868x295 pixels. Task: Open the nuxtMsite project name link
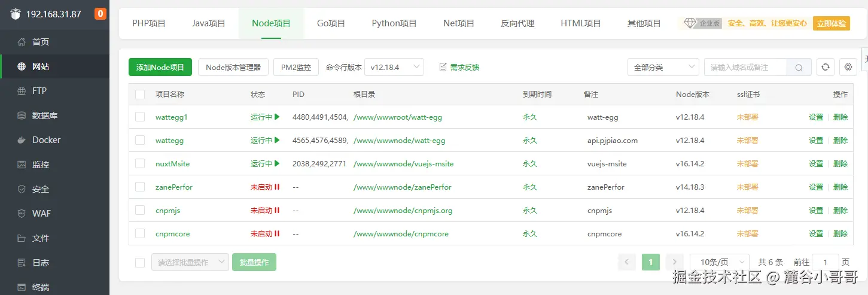172,163
